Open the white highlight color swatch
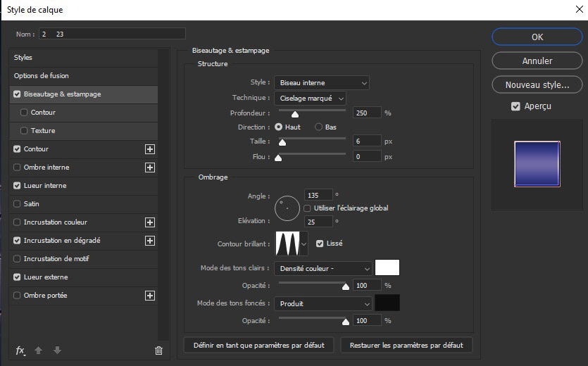Viewport: 588px width, 366px height. pyautogui.click(x=387, y=267)
